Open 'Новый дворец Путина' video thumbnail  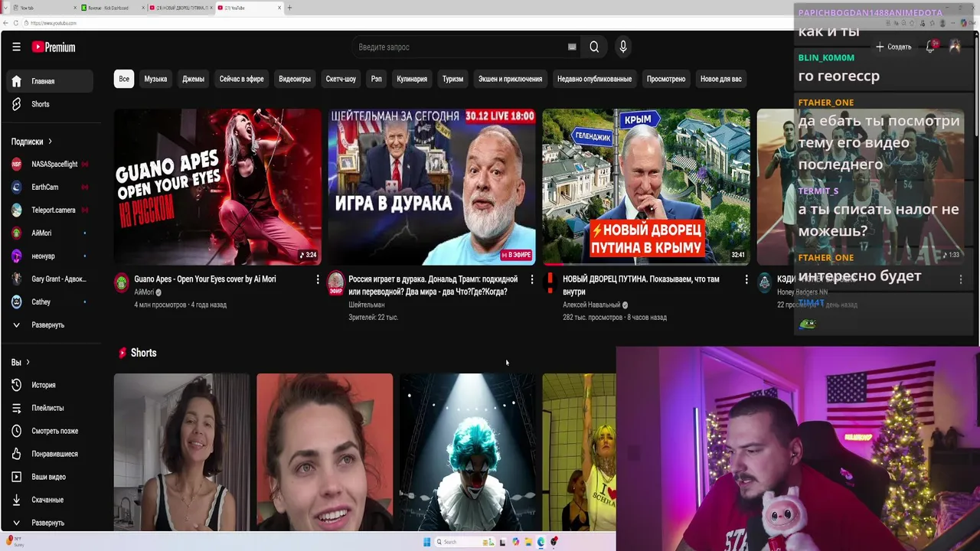coord(646,187)
